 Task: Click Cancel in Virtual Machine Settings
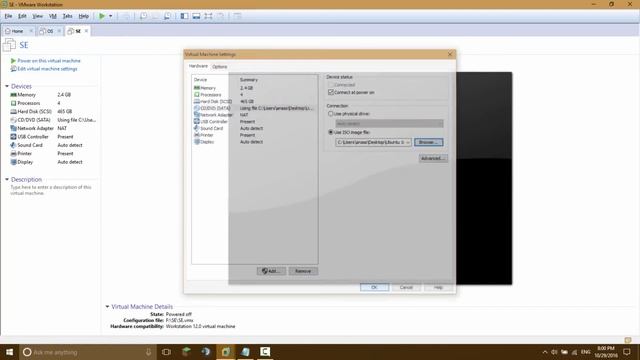(407, 287)
